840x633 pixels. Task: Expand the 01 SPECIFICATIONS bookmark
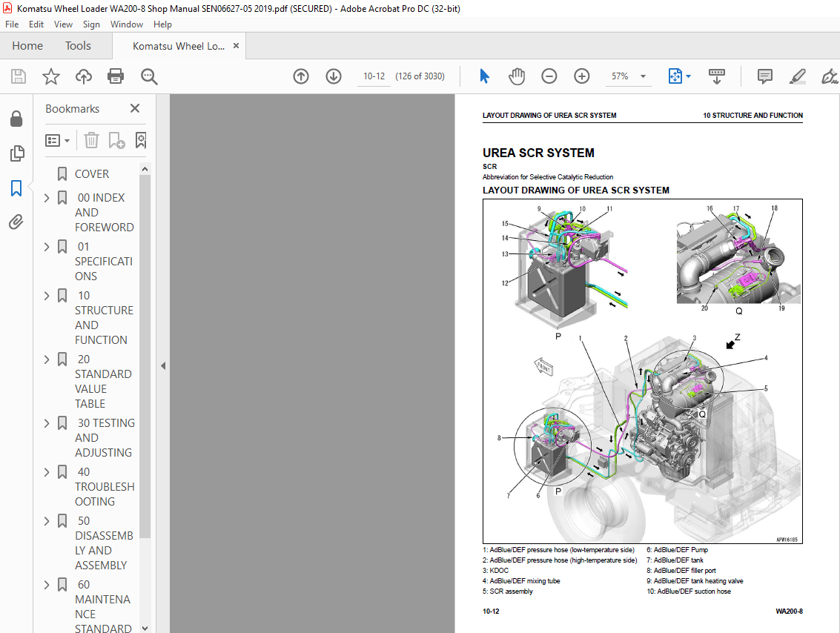pos(47,247)
